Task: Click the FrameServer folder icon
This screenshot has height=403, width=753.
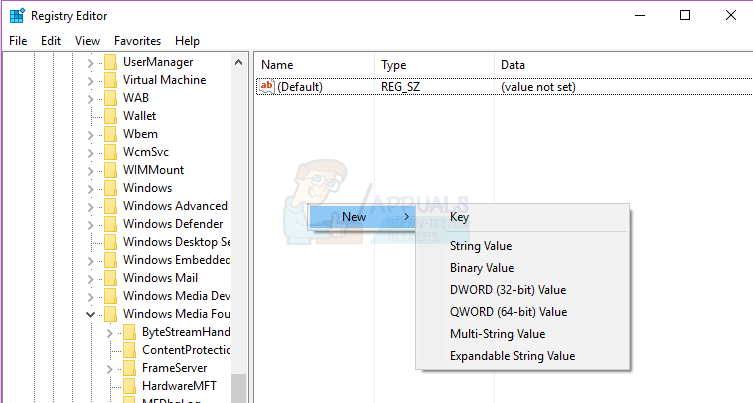Action: point(130,368)
